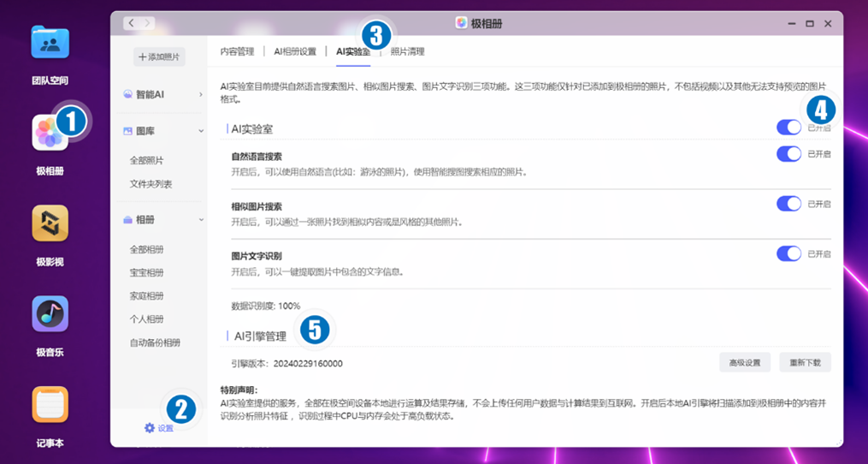Screen dimensions: 868x464
Task: Open 自动备份相册 in the sidebar
Action: click(x=155, y=342)
